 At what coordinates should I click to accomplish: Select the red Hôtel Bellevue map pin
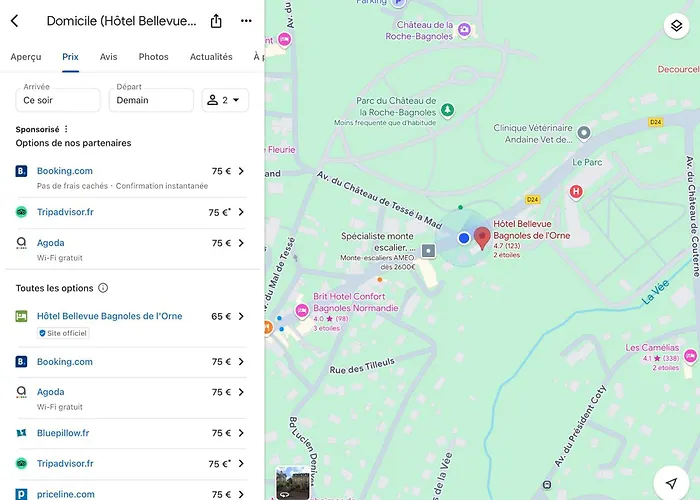[x=482, y=238]
